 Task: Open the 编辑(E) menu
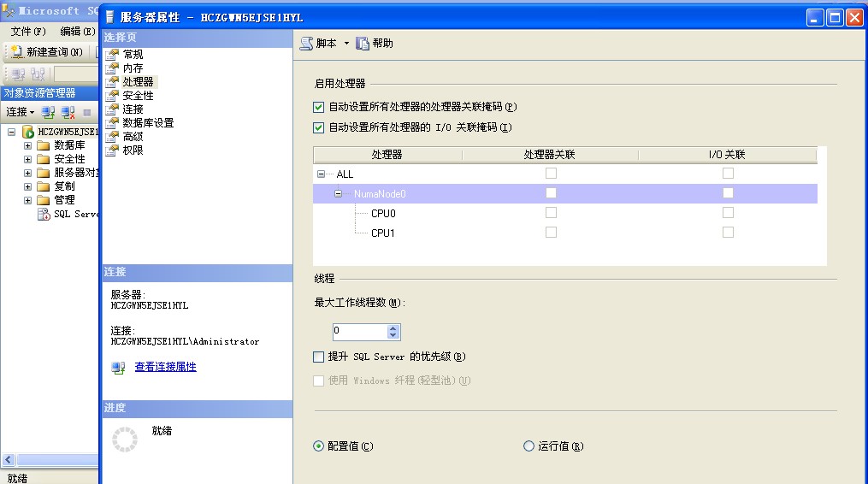(x=78, y=32)
